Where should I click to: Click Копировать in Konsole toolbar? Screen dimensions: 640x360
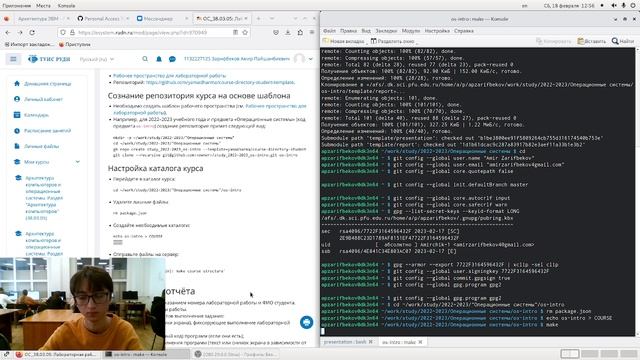pos(553,41)
